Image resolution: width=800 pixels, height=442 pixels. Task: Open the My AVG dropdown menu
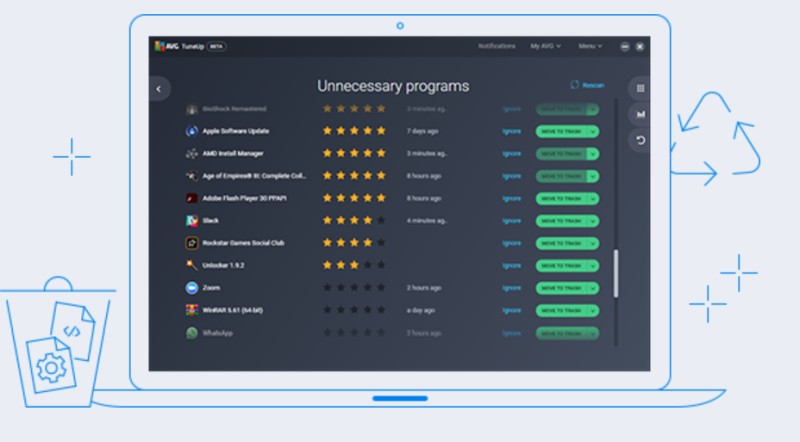[545, 46]
